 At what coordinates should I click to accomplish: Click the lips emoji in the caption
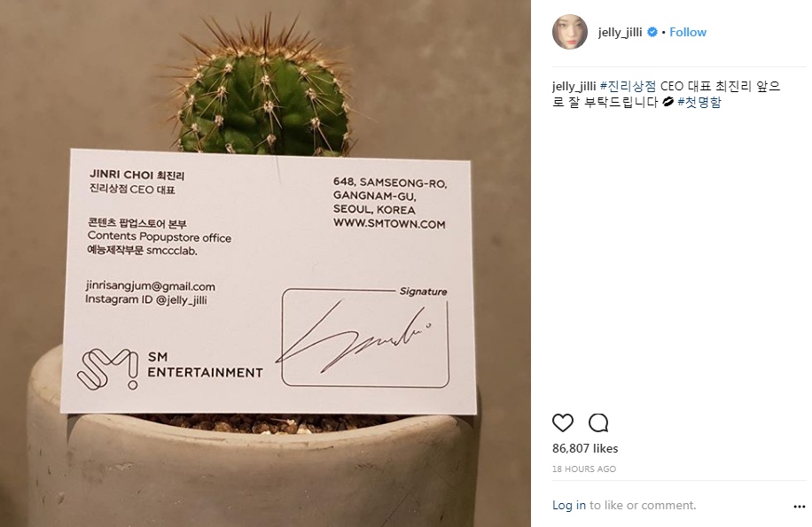click(668, 102)
